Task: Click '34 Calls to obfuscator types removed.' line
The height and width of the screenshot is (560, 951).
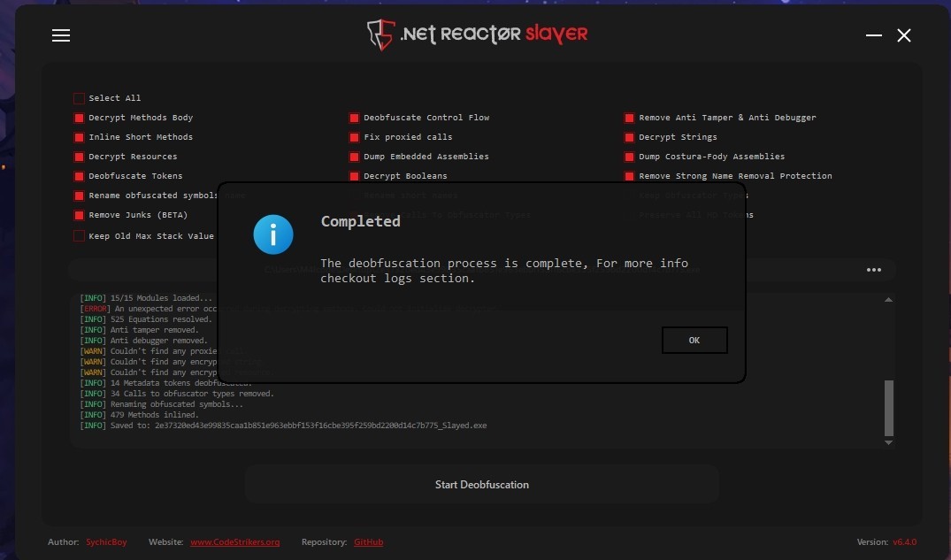Action: pyautogui.click(x=177, y=394)
